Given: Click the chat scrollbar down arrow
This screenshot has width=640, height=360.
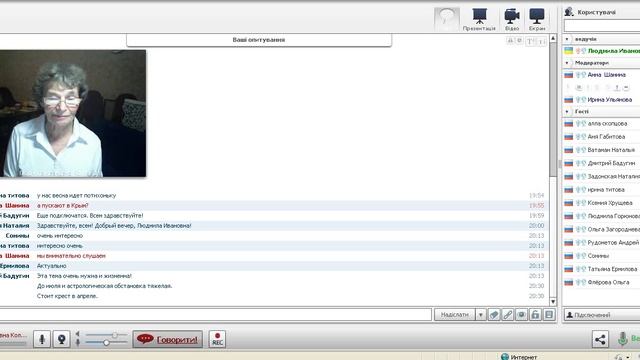Looking at the screenshot, I should pyautogui.click(x=553, y=302).
